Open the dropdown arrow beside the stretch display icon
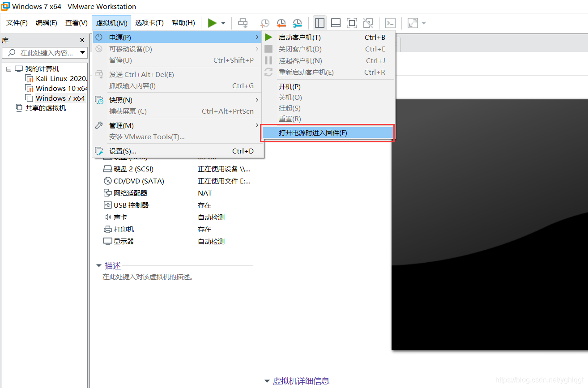 click(423, 23)
